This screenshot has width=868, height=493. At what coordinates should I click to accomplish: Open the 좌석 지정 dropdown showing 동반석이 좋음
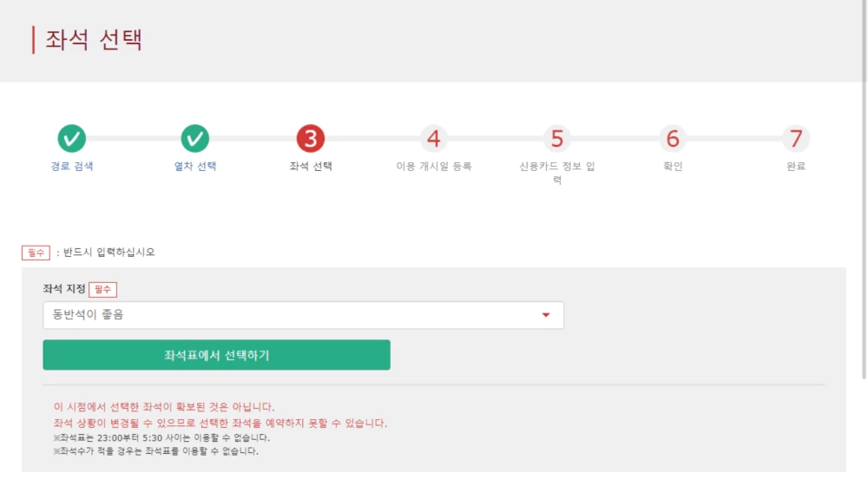[x=303, y=315]
